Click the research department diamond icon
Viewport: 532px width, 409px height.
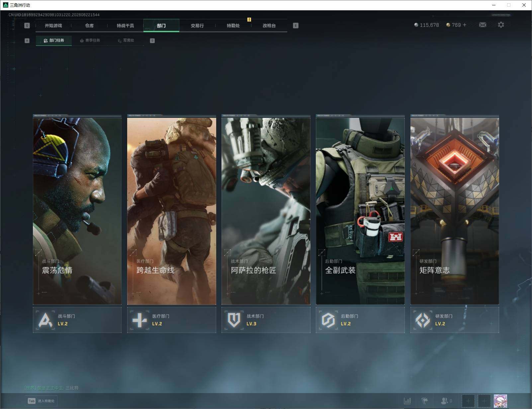pos(422,320)
